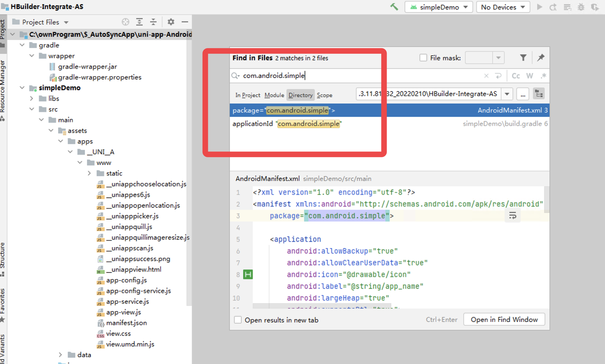
Task: Open the search filter options
Action: coord(523,57)
